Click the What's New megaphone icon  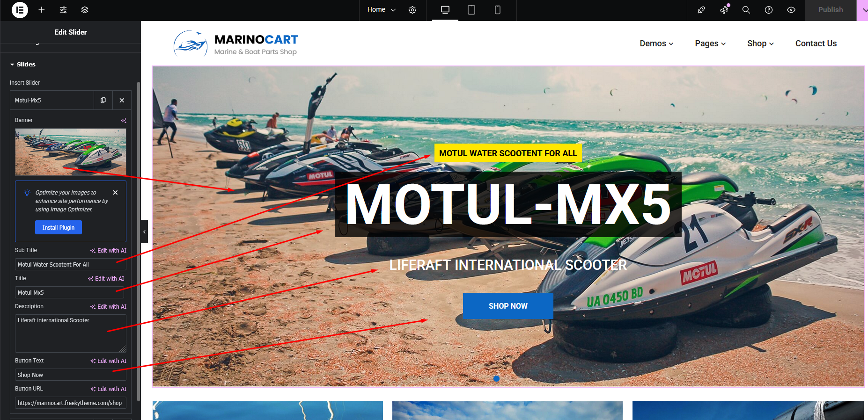[x=724, y=10]
